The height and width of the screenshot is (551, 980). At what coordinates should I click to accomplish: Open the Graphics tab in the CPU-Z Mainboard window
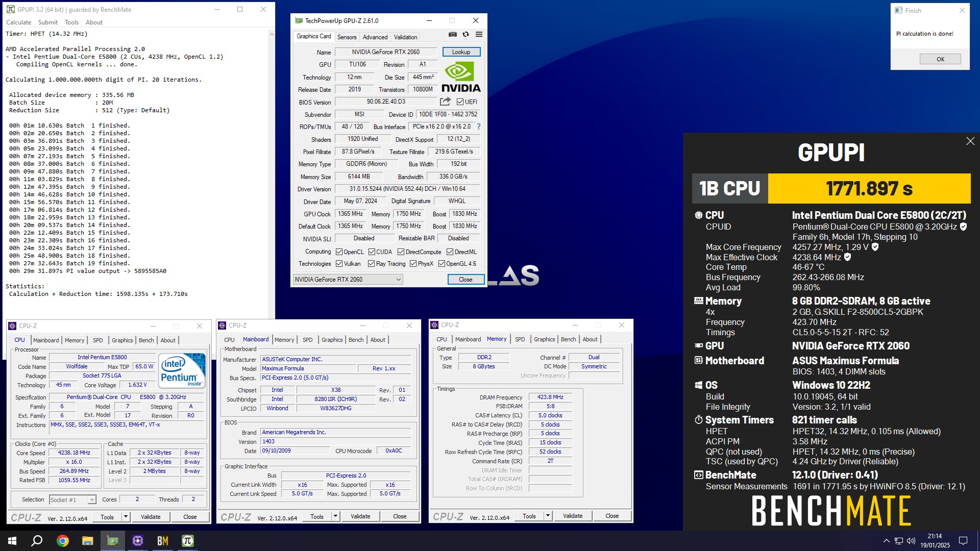click(x=332, y=340)
